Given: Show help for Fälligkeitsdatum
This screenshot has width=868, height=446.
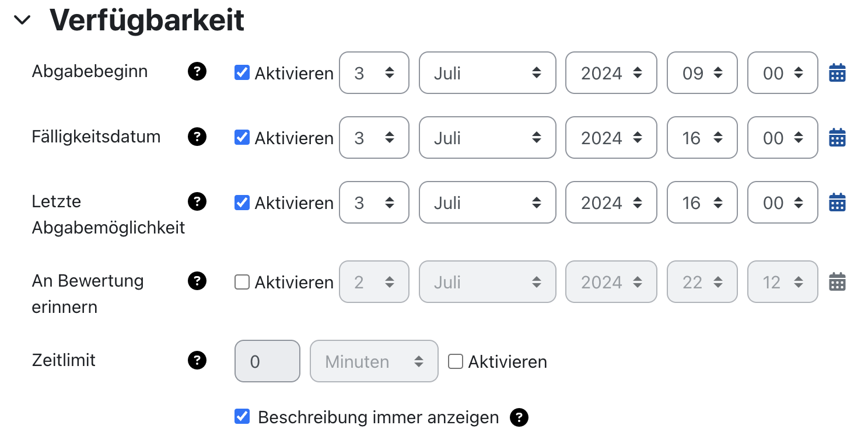Looking at the screenshot, I should click(197, 137).
